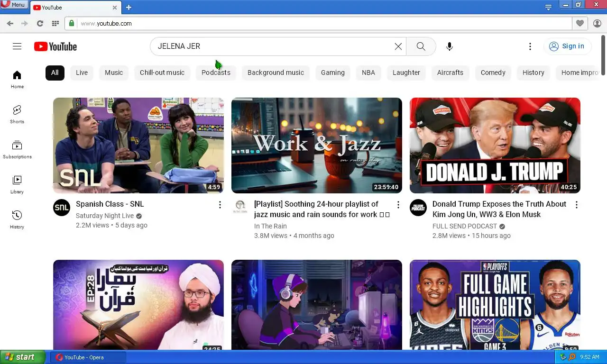Click Saturday Night Live channel avatar
This screenshot has height=364, width=607.
[62, 208]
